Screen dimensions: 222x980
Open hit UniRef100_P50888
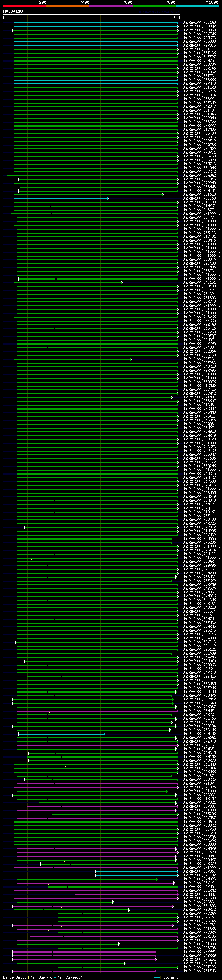pyautogui.click(x=199, y=41)
